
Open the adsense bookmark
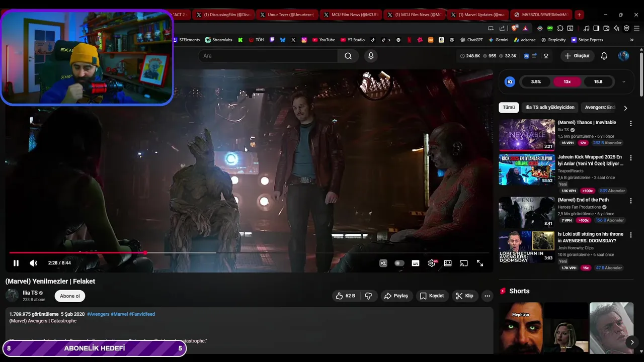pyautogui.click(x=524, y=40)
